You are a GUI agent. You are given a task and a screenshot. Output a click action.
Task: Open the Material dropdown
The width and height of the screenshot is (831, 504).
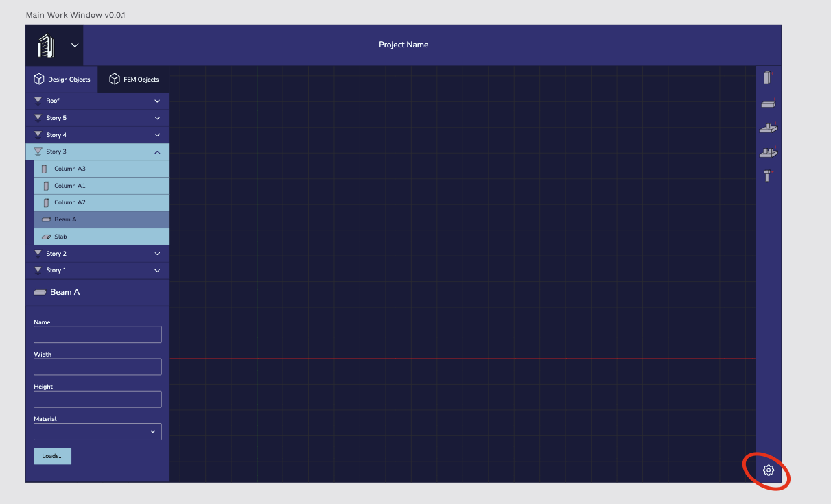97,431
